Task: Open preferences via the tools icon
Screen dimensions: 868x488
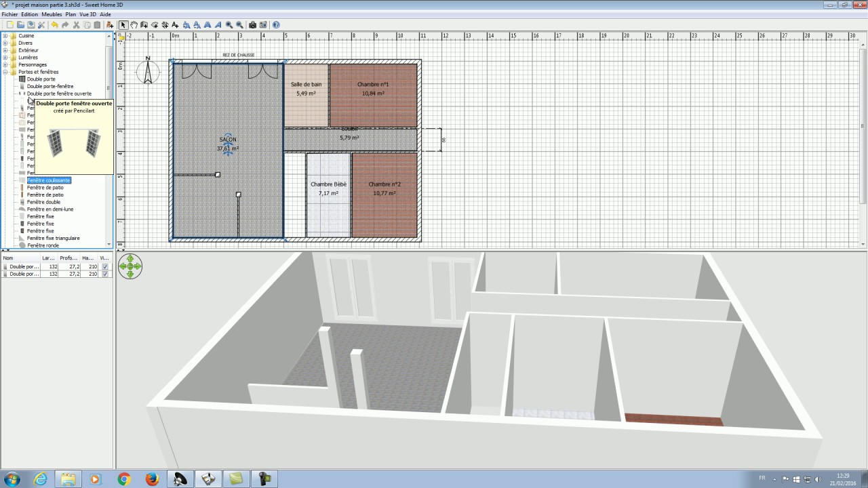Action: [x=41, y=25]
